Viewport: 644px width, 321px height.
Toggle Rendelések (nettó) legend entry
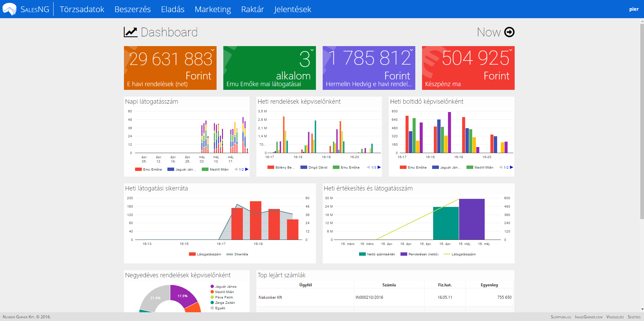(x=420, y=254)
